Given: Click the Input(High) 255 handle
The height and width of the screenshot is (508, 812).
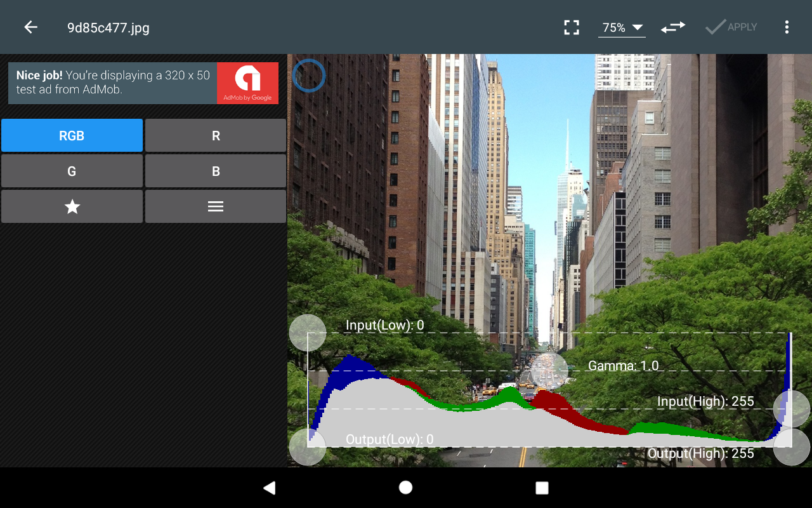Looking at the screenshot, I should (792, 409).
